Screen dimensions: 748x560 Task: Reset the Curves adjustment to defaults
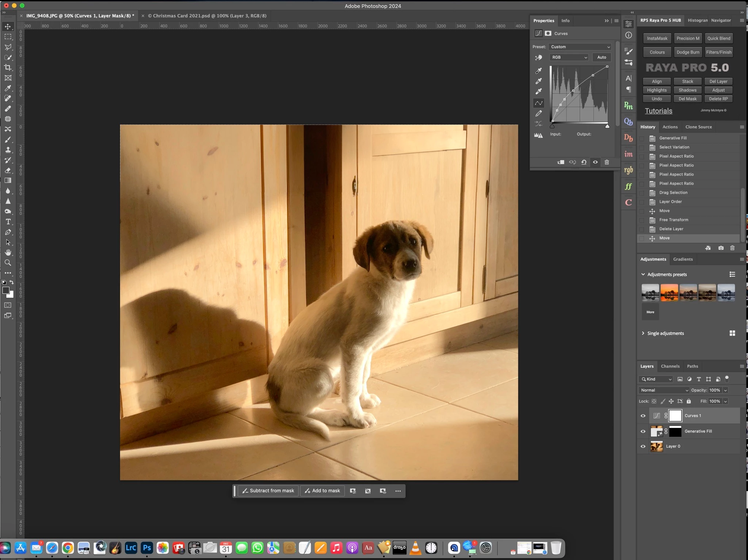click(x=584, y=162)
